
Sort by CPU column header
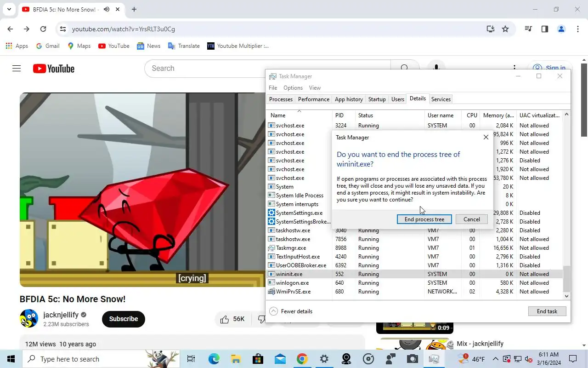click(472, 115)
